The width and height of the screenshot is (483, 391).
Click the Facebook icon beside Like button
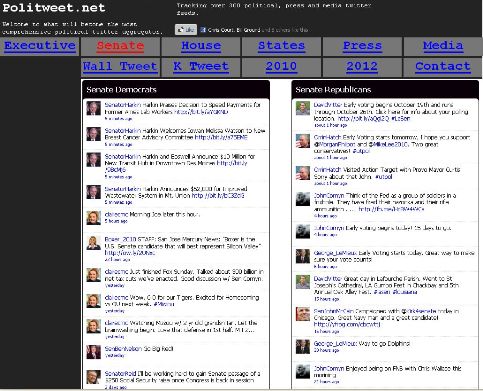coord(203,30)
